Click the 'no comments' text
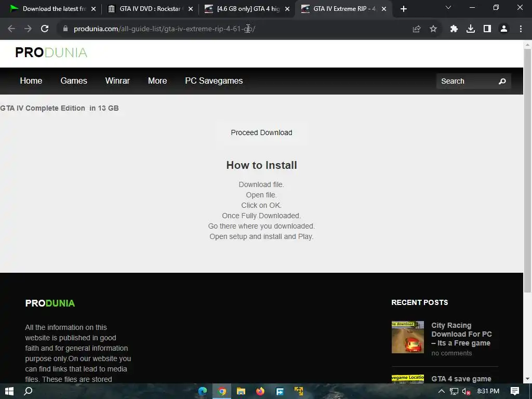 451,353
